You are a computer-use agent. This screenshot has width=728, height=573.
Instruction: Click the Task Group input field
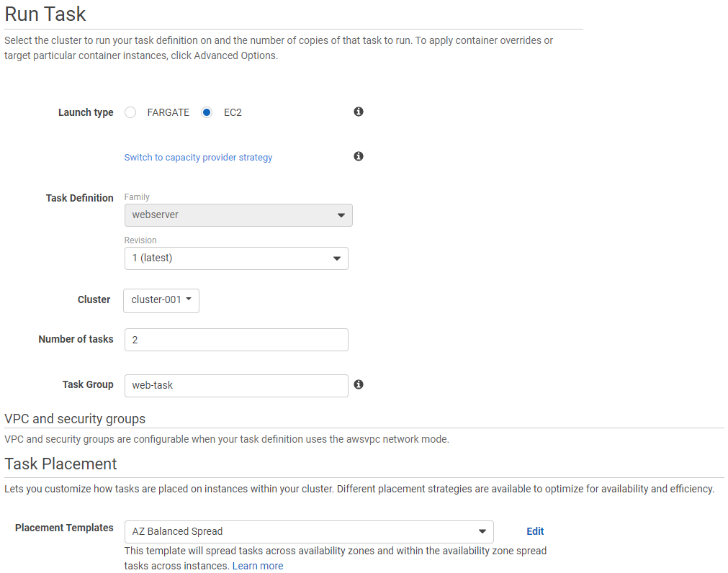236,386
